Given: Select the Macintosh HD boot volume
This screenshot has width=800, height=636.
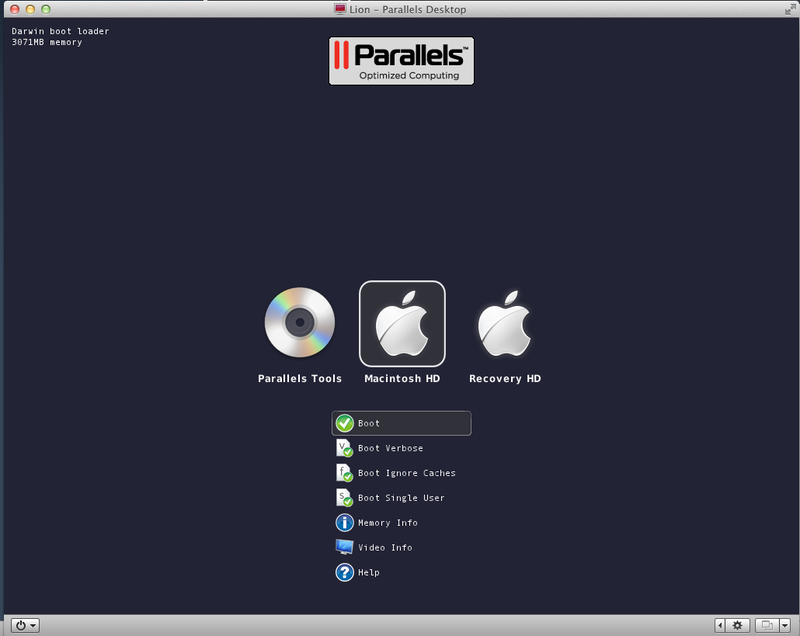Looking at the screenshot, I should tap(402, 324).
